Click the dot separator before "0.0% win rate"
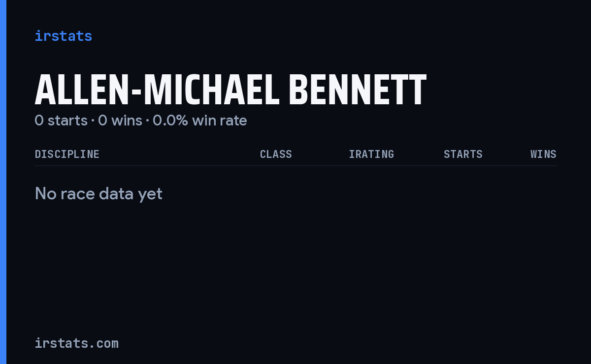This screenshot has height=364, width=591. [147, 121]
